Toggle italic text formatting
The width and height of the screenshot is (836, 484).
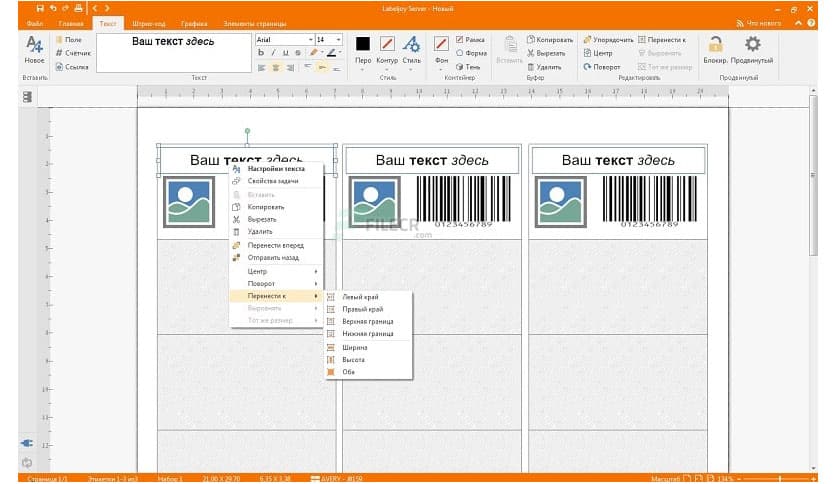[273, 53]
